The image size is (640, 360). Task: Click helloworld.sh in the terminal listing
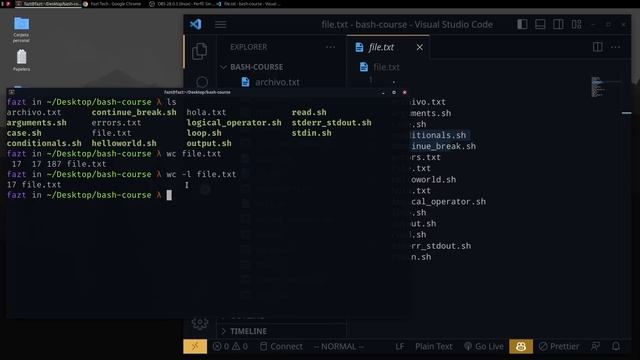coord(124,143)
